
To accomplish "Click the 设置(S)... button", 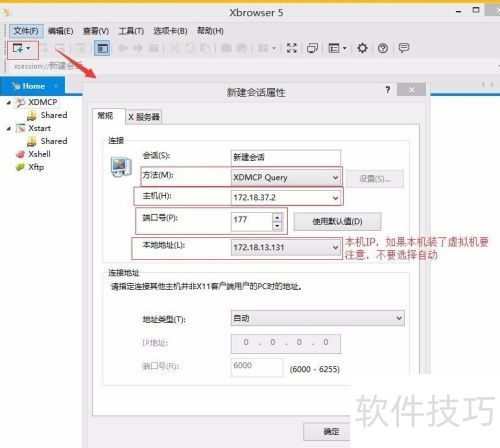I will (x=375, y=179).
